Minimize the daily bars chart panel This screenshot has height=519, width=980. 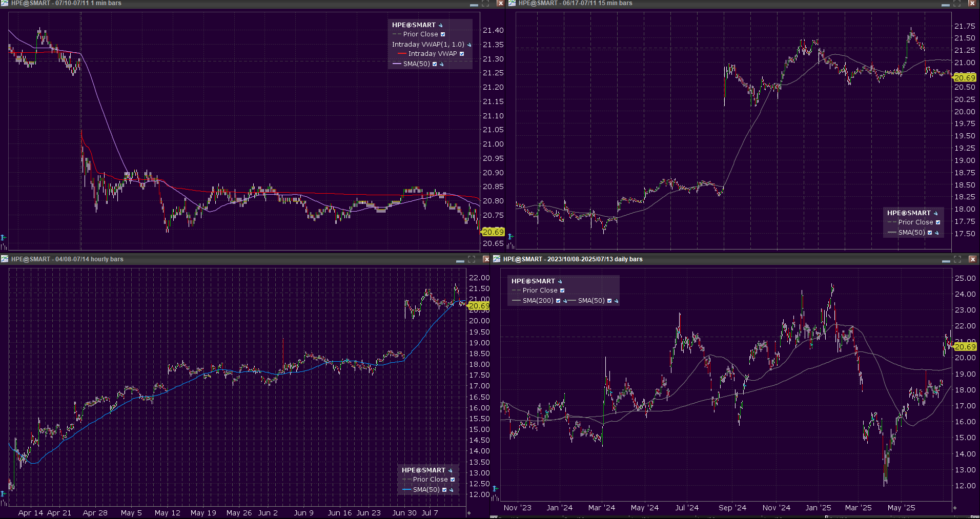coord(946,260)
